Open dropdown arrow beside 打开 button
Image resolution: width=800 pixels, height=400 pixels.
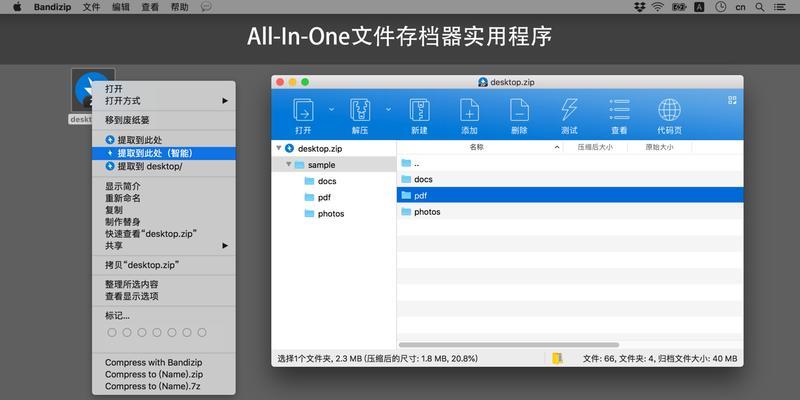click(x=332, y=109)
